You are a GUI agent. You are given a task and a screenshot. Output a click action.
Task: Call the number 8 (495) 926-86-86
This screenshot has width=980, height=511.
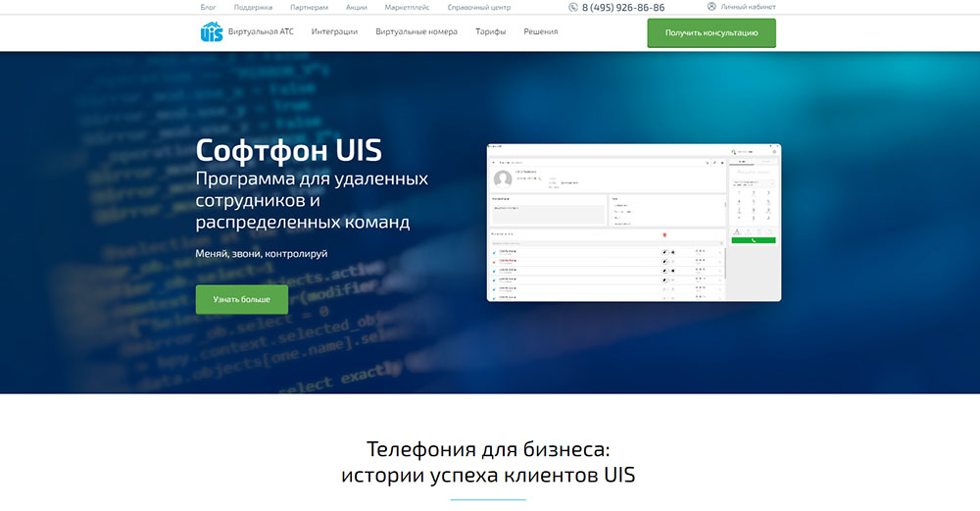coord(622,7)
